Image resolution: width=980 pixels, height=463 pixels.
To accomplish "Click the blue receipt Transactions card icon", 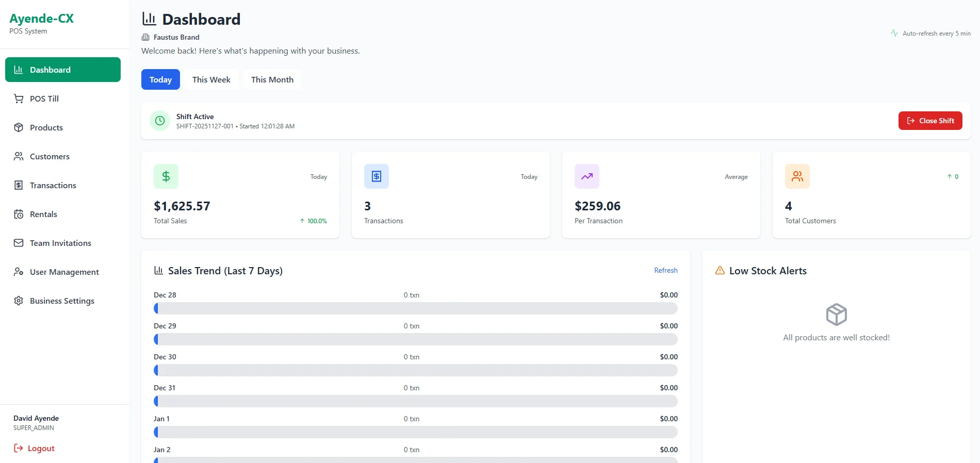I will tap(377, 176).
